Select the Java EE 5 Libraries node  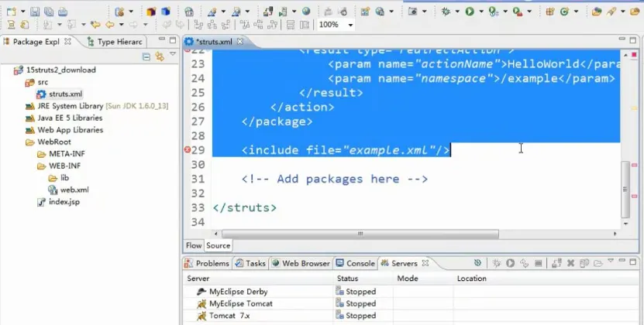click(x=64, y=118)
